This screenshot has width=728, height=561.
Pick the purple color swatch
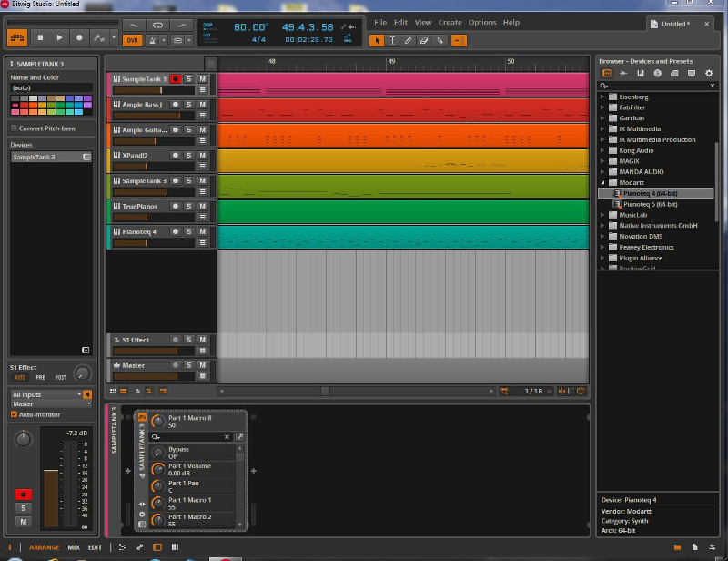pyautogui.click(x=87, y=98)
